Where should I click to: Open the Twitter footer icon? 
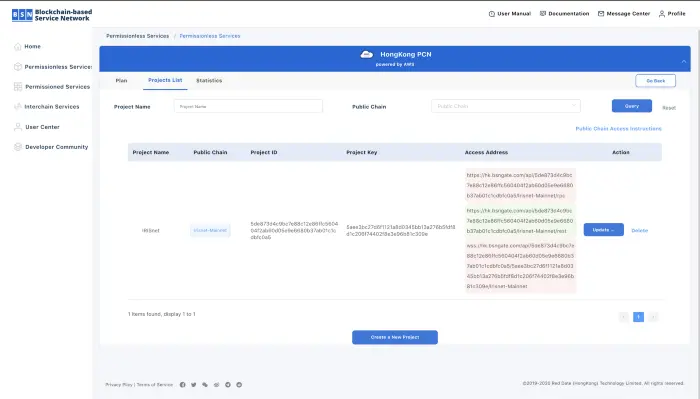click(x=194, y=385)
